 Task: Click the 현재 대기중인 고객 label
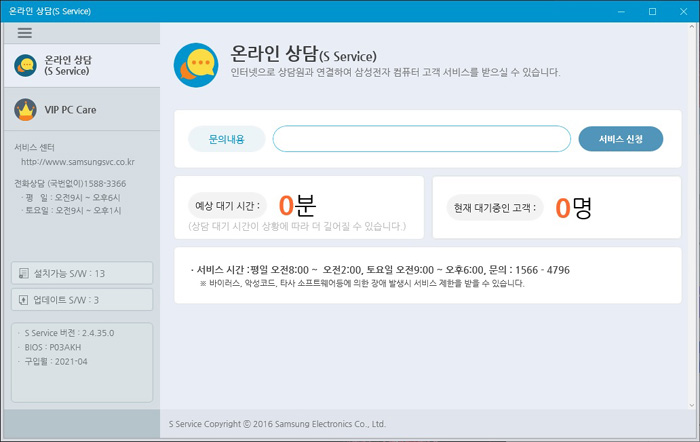(x=495, y=208)
